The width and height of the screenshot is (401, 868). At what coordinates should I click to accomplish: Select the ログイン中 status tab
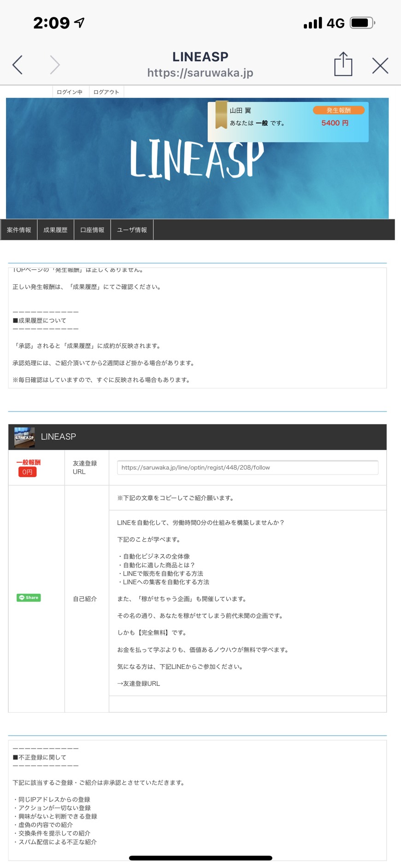70,92
